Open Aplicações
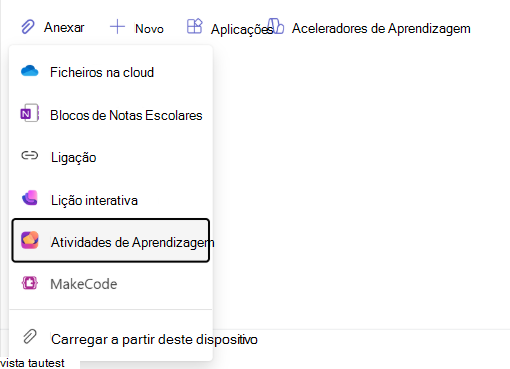Viewport: 510px width, 369px height. click(x=229, y=27)
